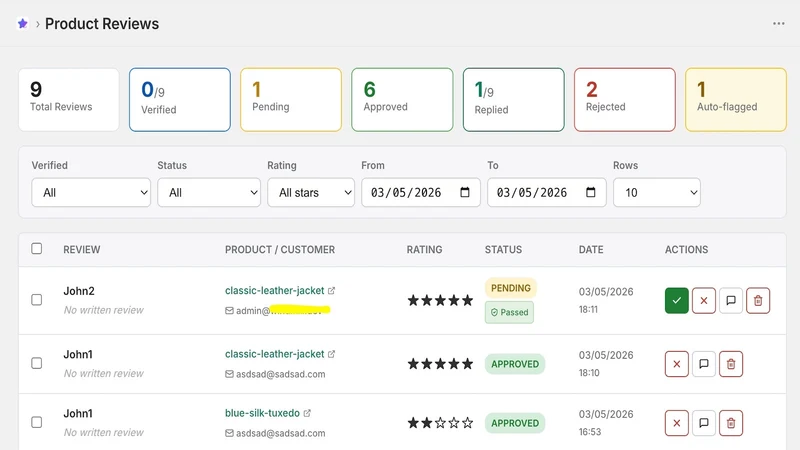Click reviewer name John2

pos(79,291)
